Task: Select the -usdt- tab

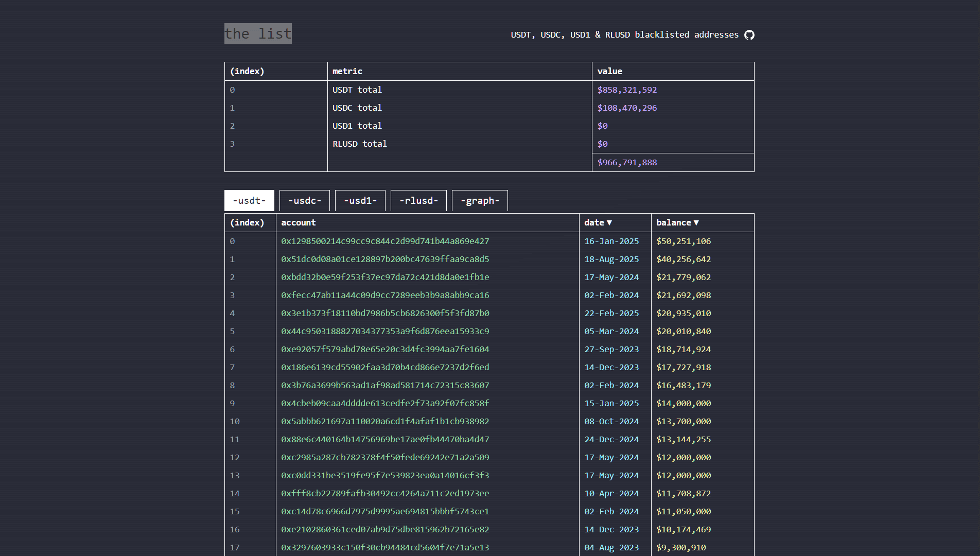Action: [249, 201]
